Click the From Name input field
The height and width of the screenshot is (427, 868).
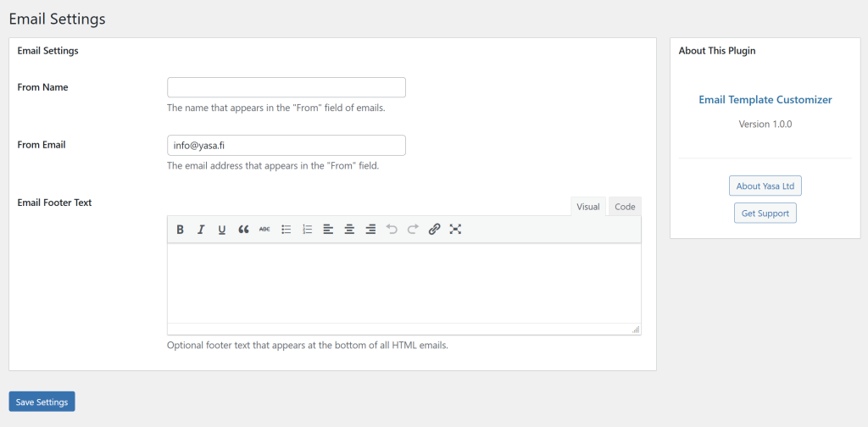287,87
